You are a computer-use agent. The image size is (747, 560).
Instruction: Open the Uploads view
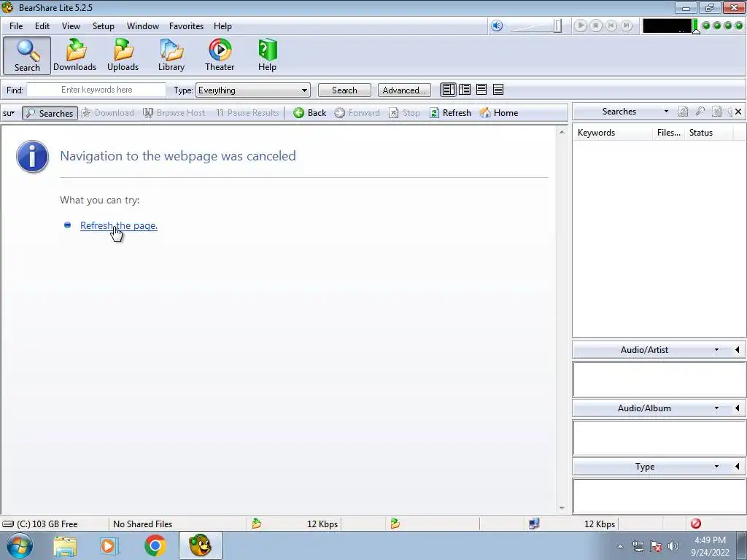coord(123,55)
